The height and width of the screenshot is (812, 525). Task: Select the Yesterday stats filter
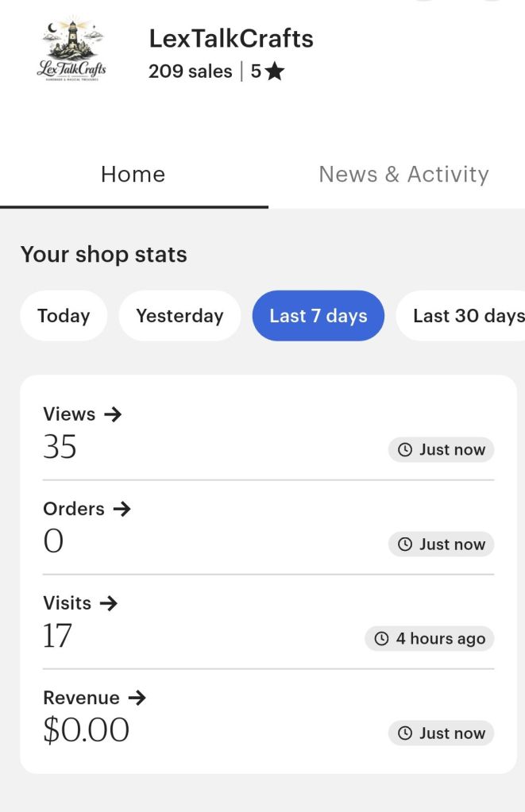point(180,316)
